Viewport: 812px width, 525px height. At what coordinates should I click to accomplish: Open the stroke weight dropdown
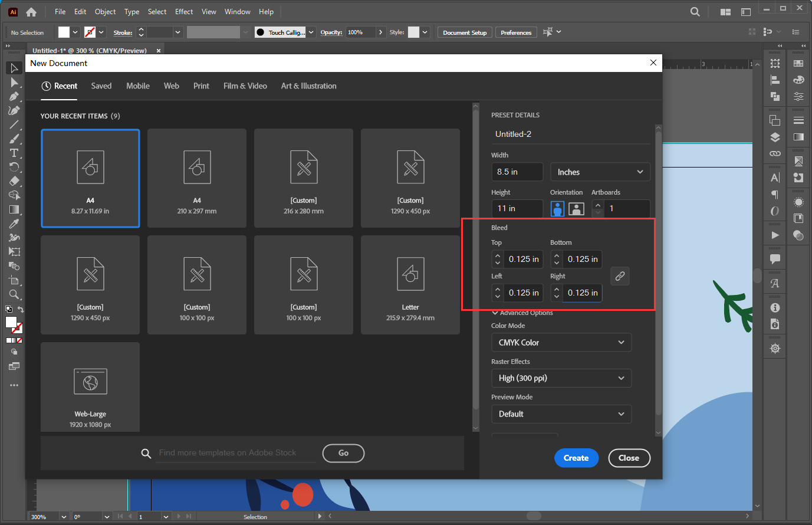(178, 32)
